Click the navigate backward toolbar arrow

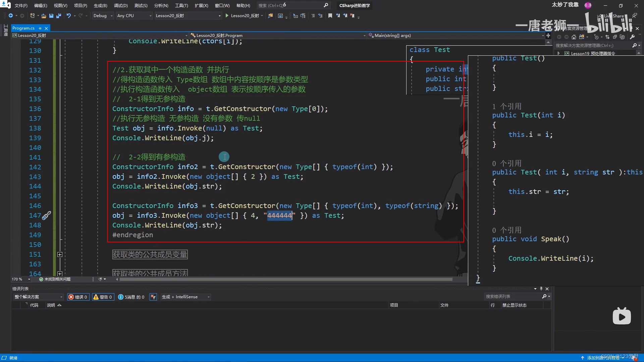[11, 16]
